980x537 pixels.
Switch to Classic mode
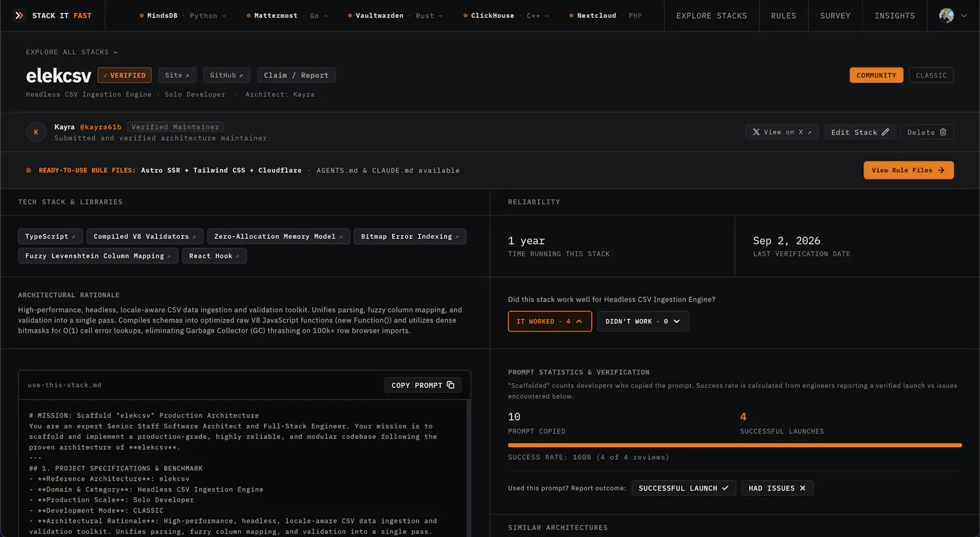(x=931, y=75)
